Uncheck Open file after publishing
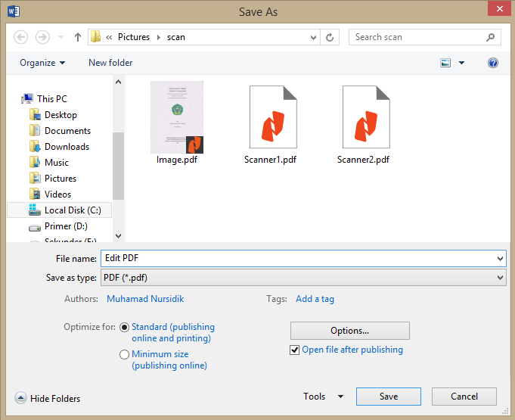This screenshot has height=420, width=515. click(x=295, y=350)
